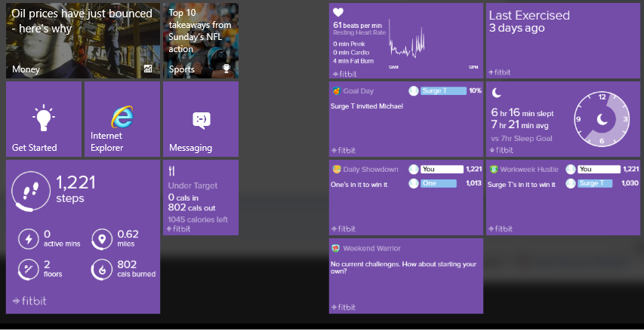Click the Daily Showdown badge icon
The height and width of the screenshot is (331, 644).
tap(337, 170)
